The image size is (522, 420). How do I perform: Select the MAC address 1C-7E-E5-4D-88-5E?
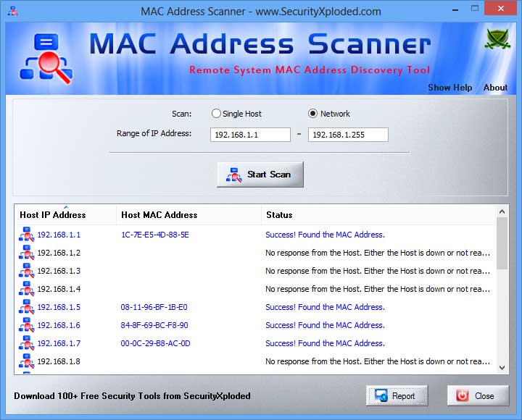155,235
